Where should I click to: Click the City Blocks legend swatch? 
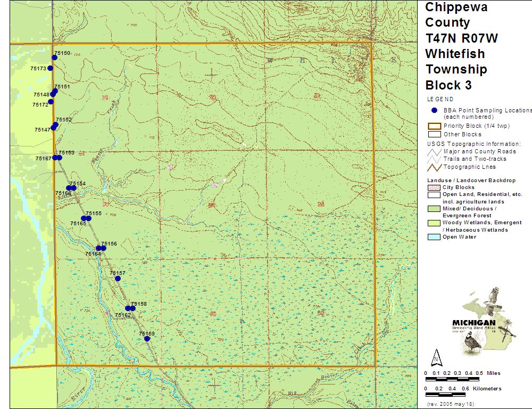(x=434, y=187)
